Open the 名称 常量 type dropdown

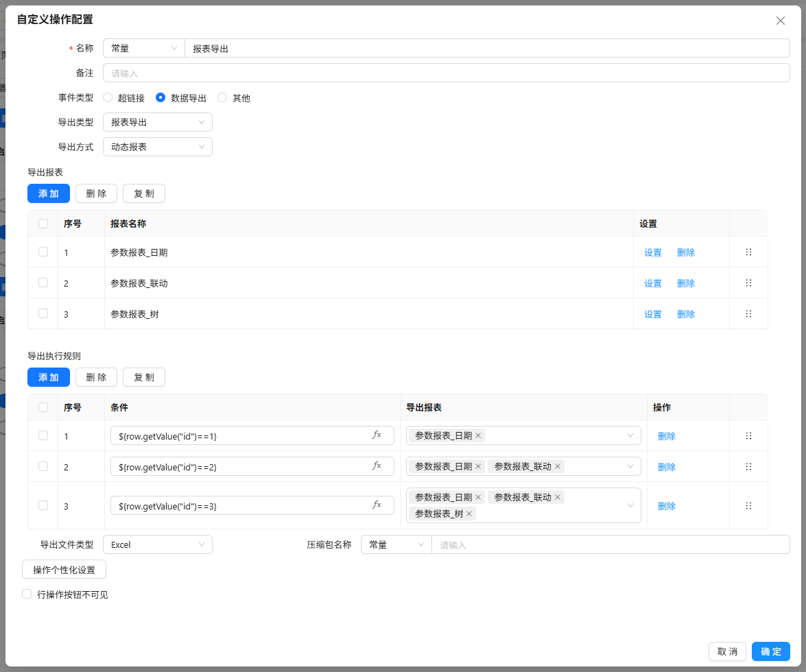(x=144, y=48)
